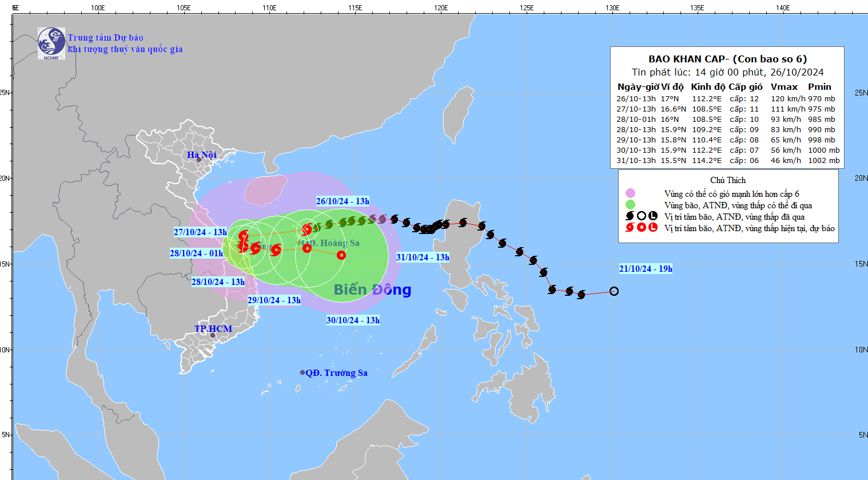Click the QĐ. Trường Sa dot marker

click(x=302, y=372)
